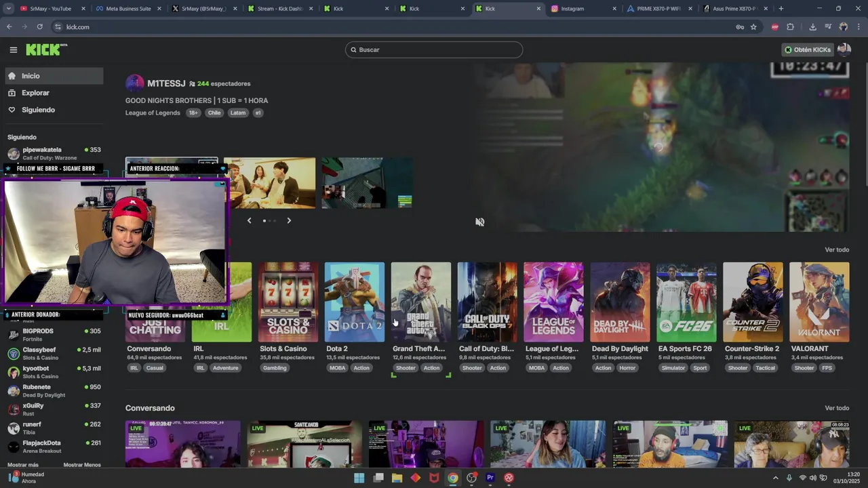The height and width of the screenshot is (488, 868).
Task: Open runerf channel in sidebar
Action: click(x=54, y=428)
